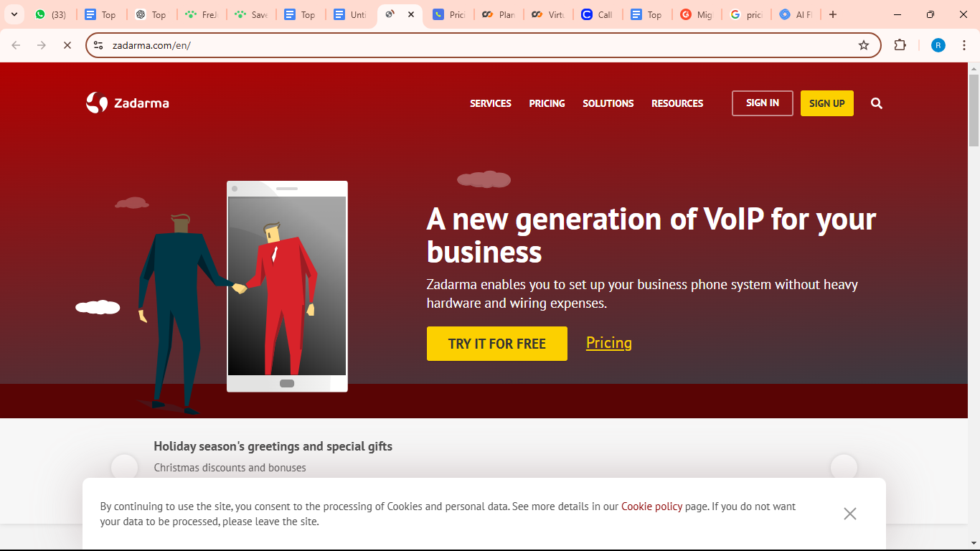This screenshot has height=551, width=980.
Task: Open the Cookie policy link
Action: (x=651, y=506)
